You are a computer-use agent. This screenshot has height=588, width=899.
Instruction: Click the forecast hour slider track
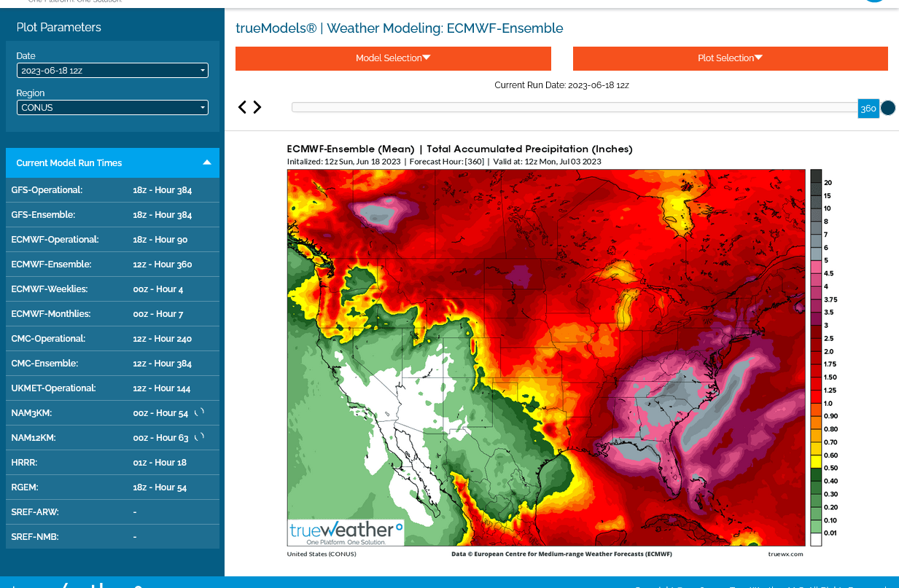click(575, 107)
